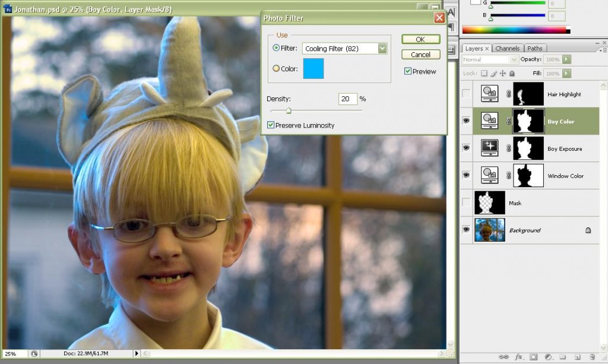Select Boy Color photo filter adjustment icon

pyautogui.click(x=490, y=121)
